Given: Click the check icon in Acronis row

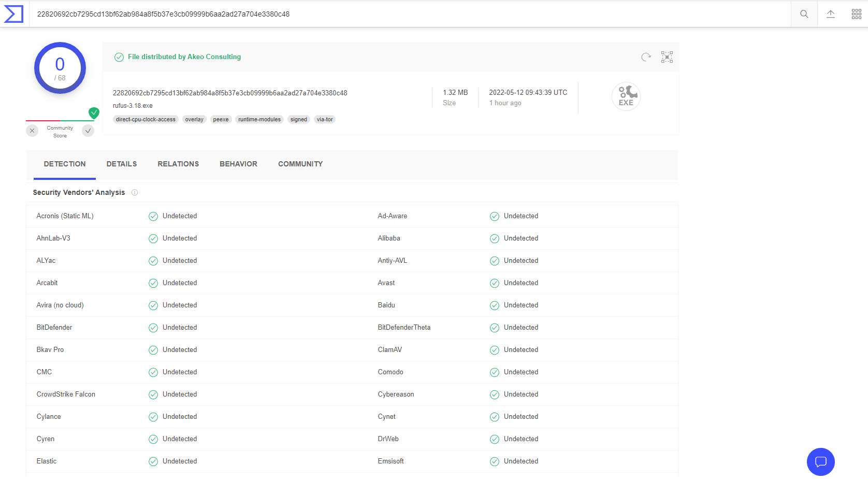Looking at the screenshot, I should click(153, 216).
